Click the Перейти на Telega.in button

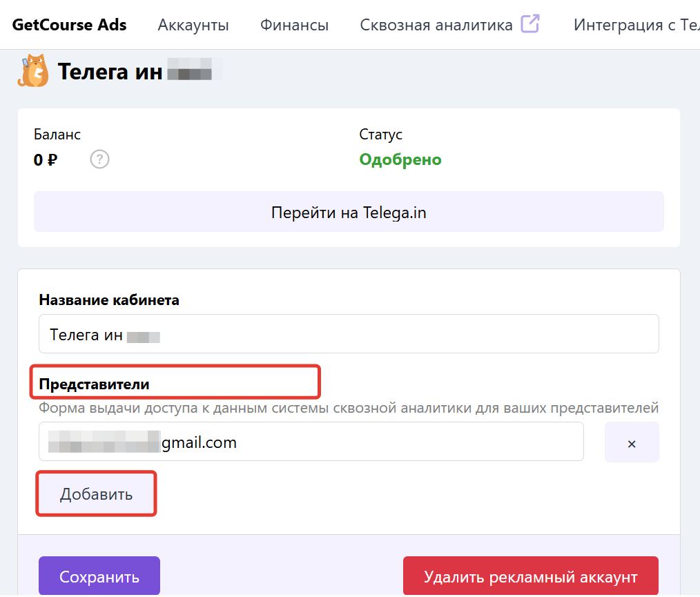[349, 211]
